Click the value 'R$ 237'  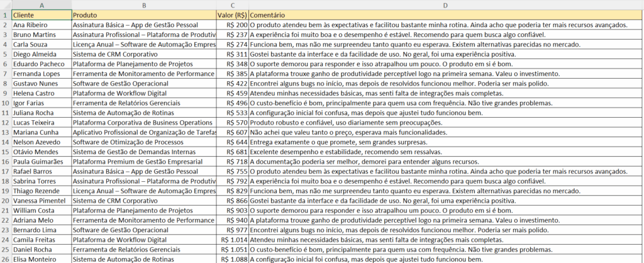point(233,35)
